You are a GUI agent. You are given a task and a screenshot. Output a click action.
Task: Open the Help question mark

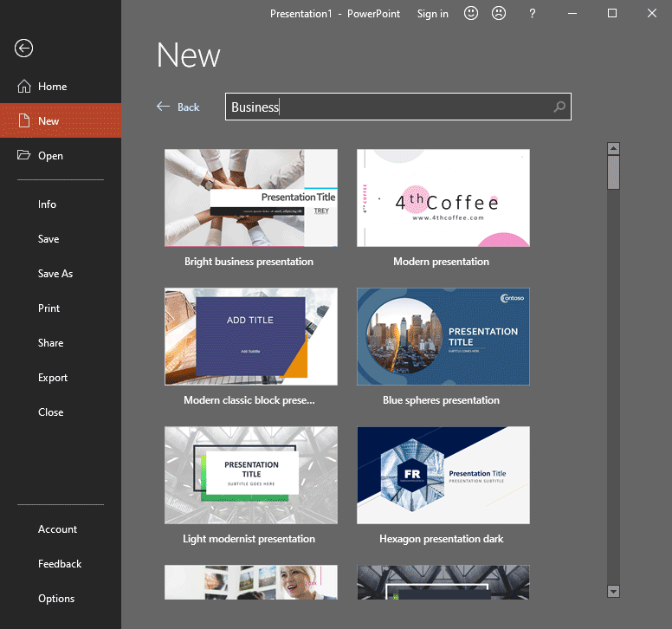click(533, 14)
